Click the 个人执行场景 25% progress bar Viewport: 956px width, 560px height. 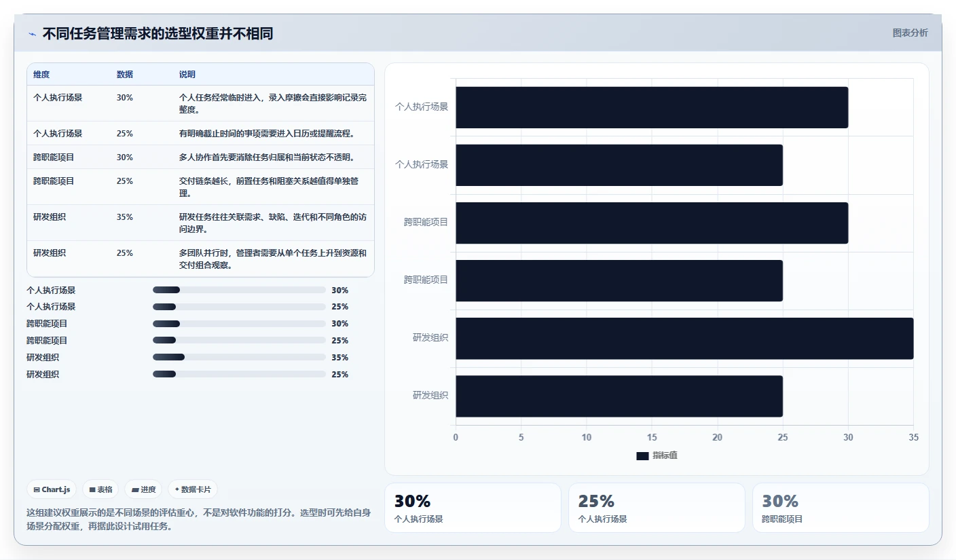(x=239, y=307)
